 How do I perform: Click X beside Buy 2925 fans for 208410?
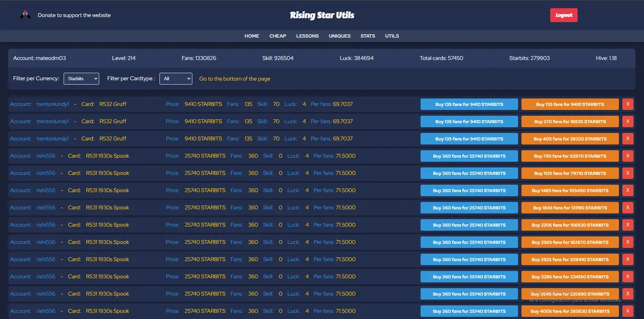628,259
